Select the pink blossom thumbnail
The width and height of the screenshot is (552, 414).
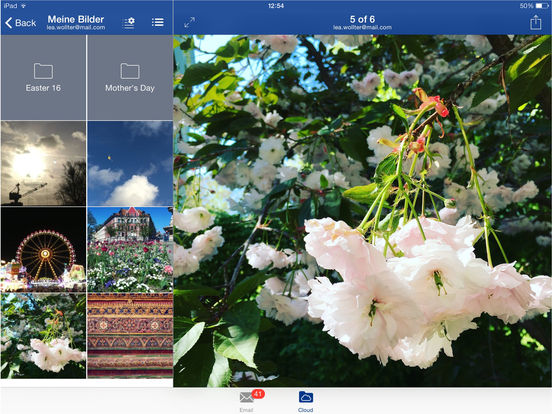click(43, 336)
